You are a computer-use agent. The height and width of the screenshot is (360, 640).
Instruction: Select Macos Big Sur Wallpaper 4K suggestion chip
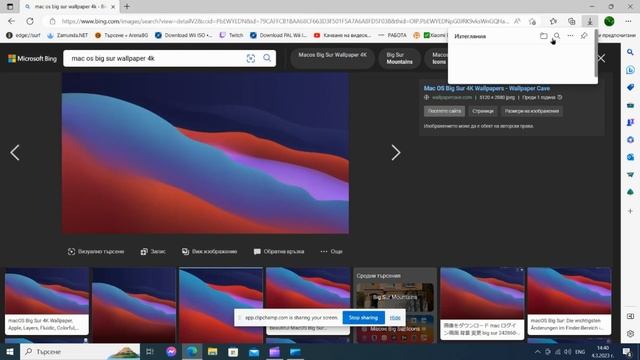pos(332,58)
